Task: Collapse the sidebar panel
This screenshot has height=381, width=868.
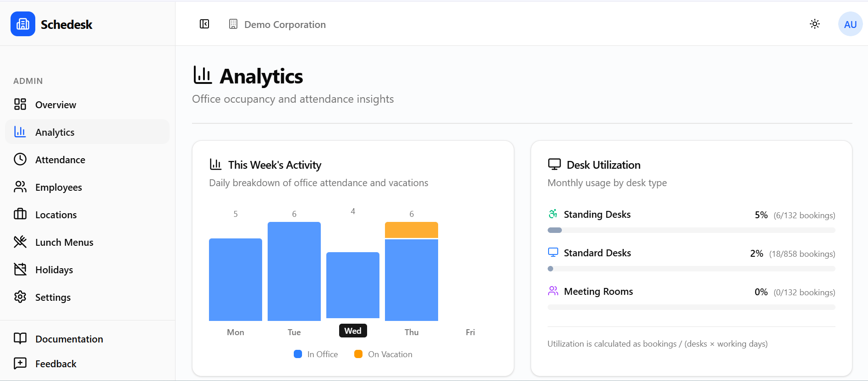Action: click(204, 24)
